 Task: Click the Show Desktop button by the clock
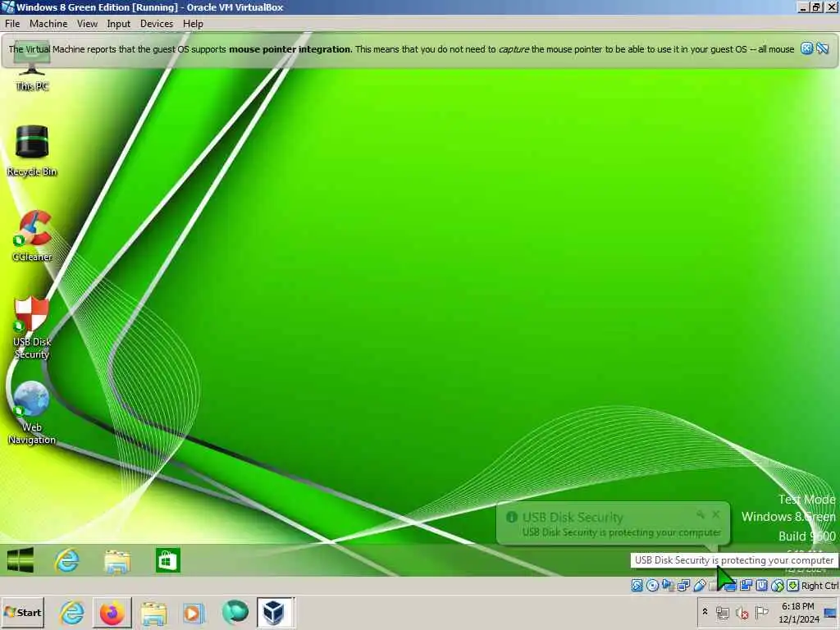pyautogui.click(x=830, y=613)
